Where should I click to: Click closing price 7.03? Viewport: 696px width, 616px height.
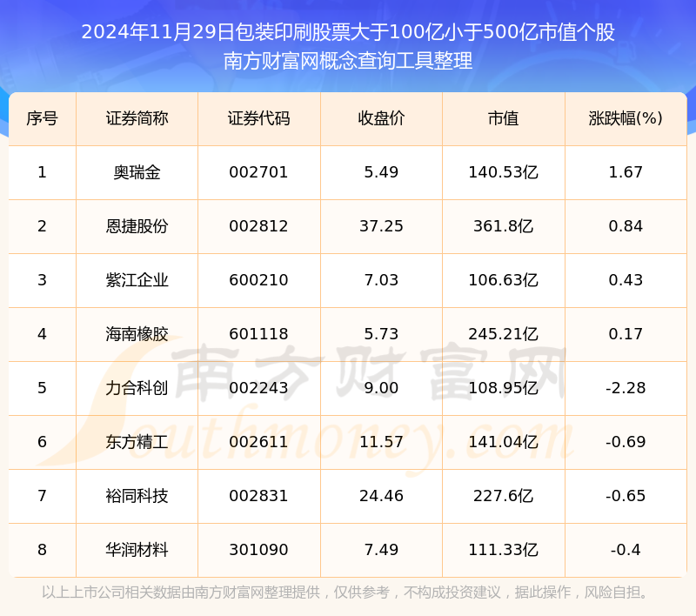(x=381, y=280)
